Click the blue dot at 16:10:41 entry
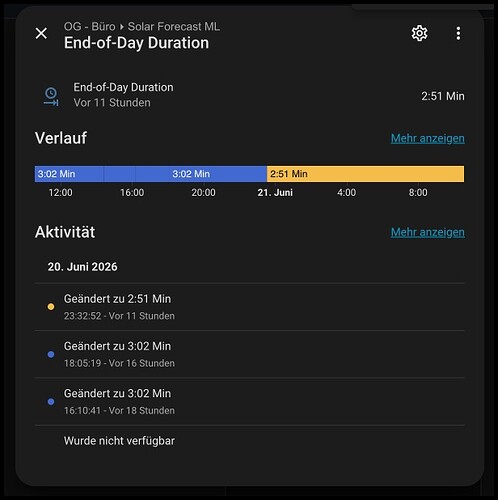 [x=51, y=402]
